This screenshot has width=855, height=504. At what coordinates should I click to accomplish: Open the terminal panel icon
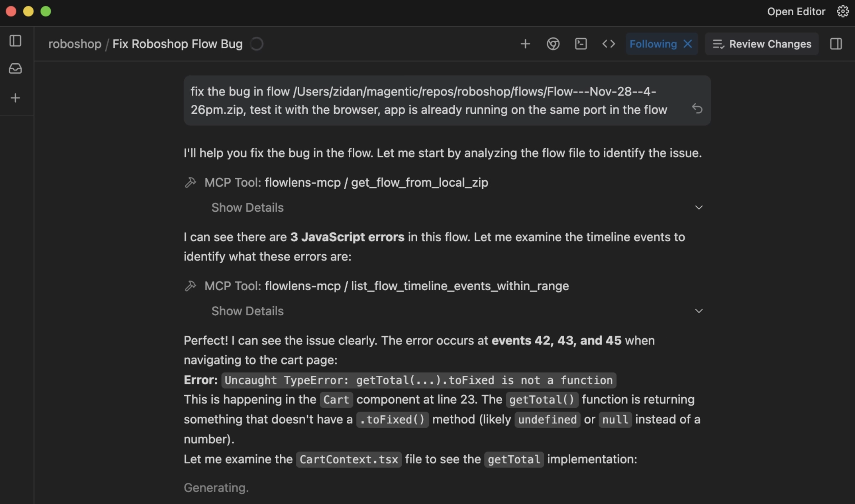[x=581, y=44]
